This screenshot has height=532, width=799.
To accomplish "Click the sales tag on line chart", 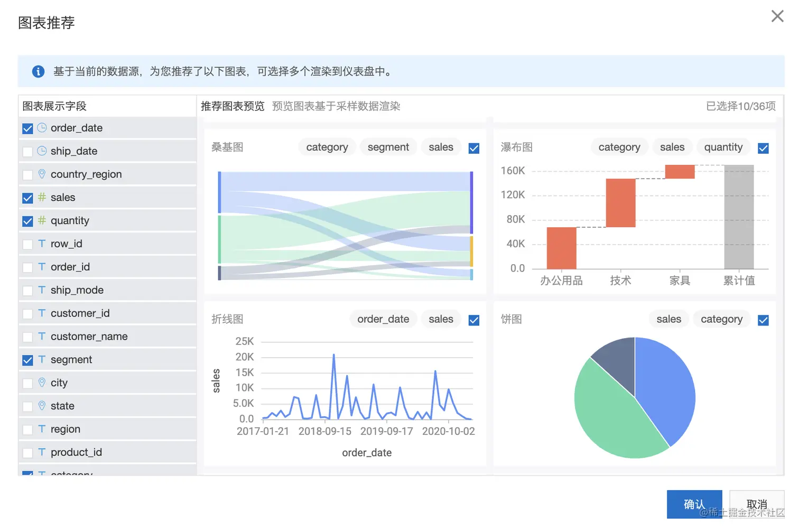I will (441, 319).
